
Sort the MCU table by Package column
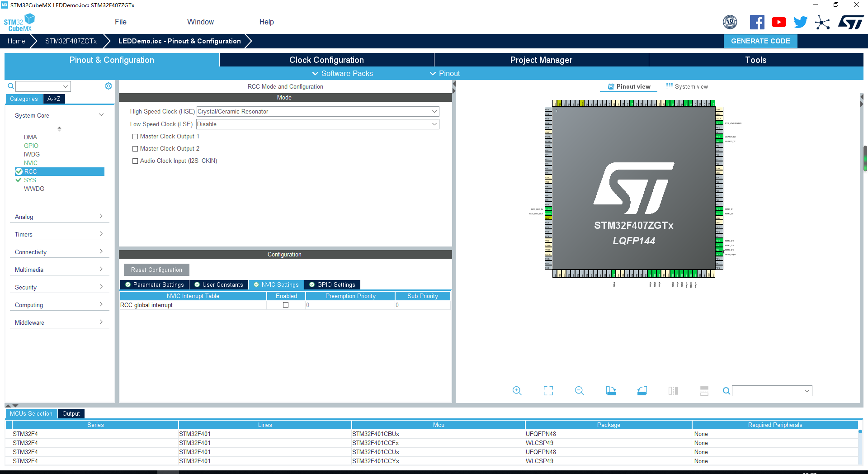pyautogui.click(x=609, y=425)
